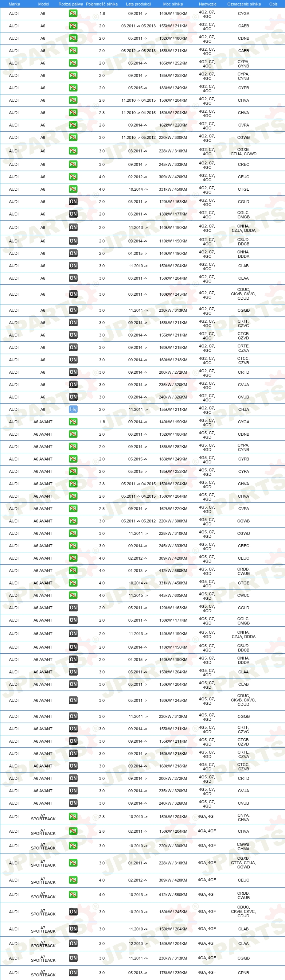Click the Lata produkcji column header
The height and width of the screenshot is (980, 285).
coord(138,4)
